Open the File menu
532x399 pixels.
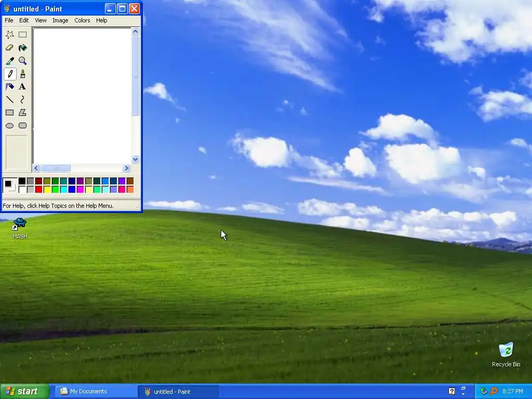9,20
